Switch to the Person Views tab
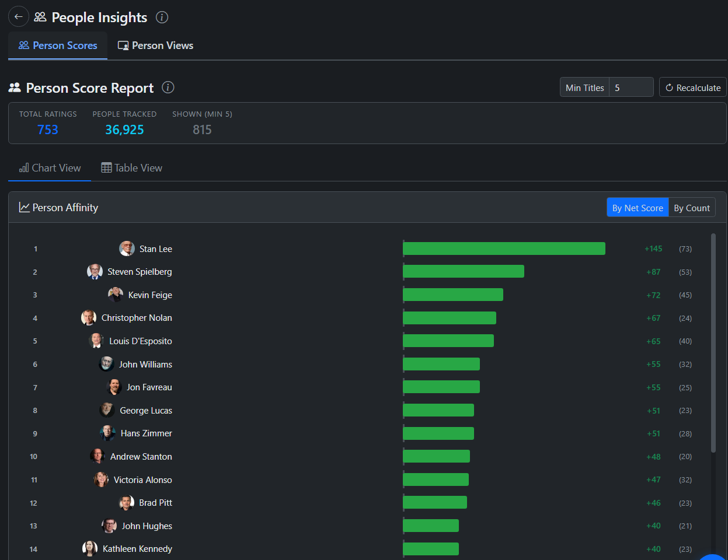Viewport: 728px width, 560px height. click(x=155, y=45)
